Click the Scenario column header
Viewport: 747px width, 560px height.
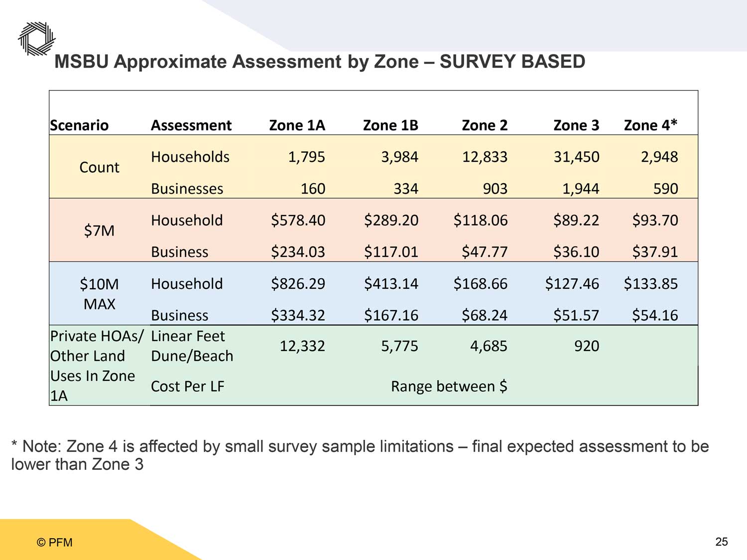79,125
